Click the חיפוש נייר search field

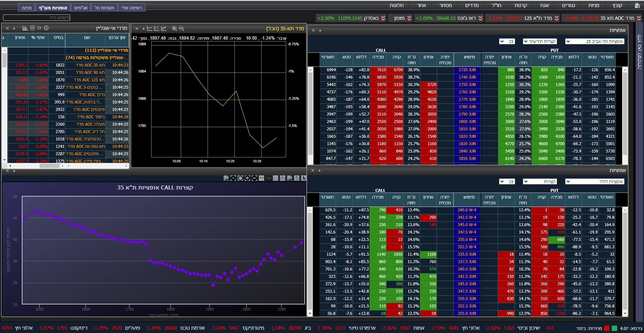pyautogui.click(x=37, y=17)
